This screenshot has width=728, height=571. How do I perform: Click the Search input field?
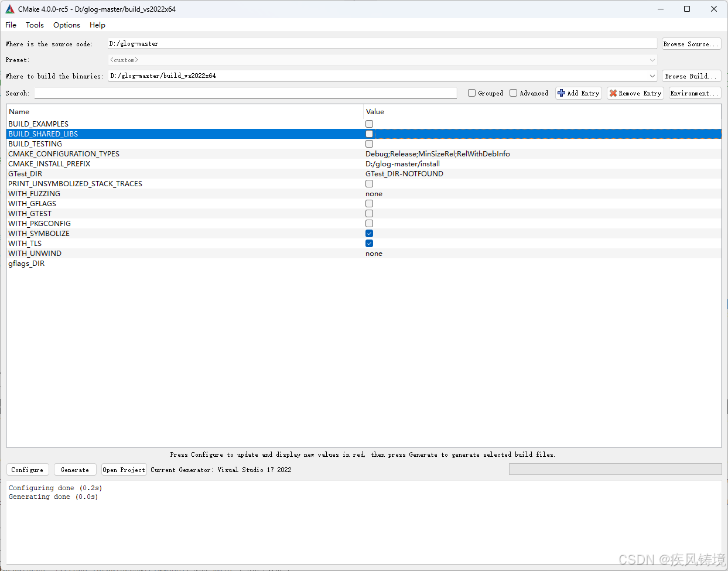(x=245, y=93)
